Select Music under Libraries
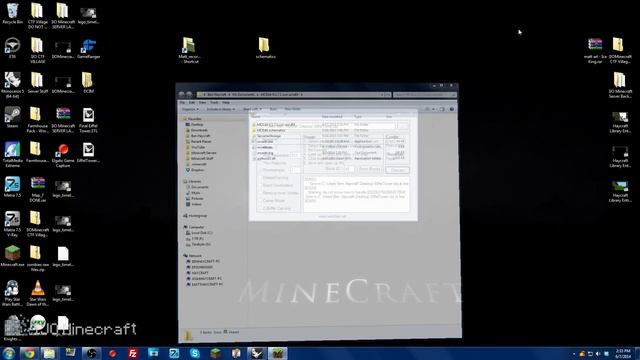Viewport: 640px width, 360px height. point(193,193)
